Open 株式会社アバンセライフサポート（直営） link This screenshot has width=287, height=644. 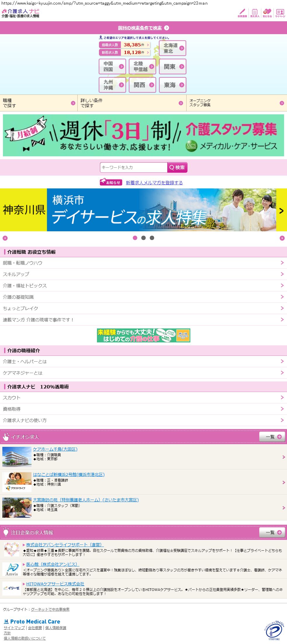(65, 545)
